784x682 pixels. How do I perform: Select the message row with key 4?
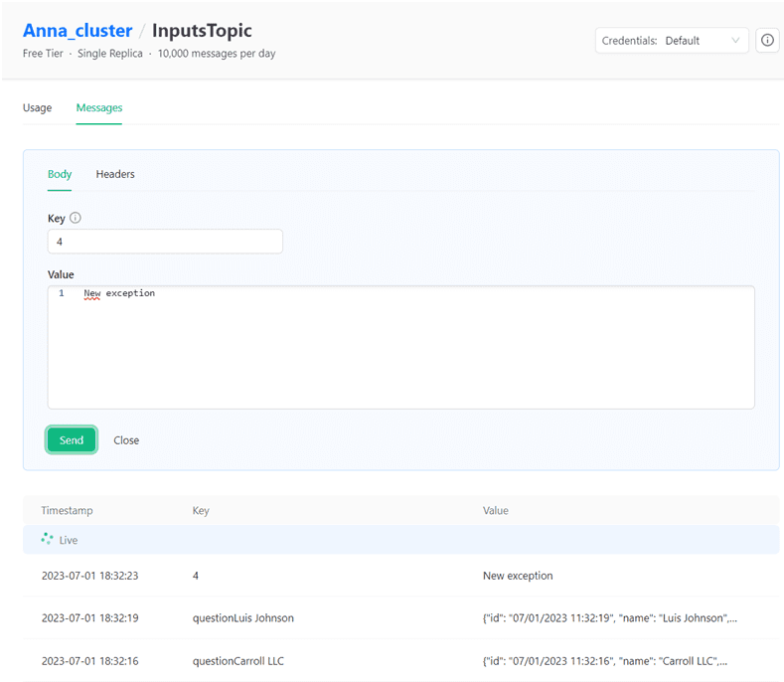[400, 576]
